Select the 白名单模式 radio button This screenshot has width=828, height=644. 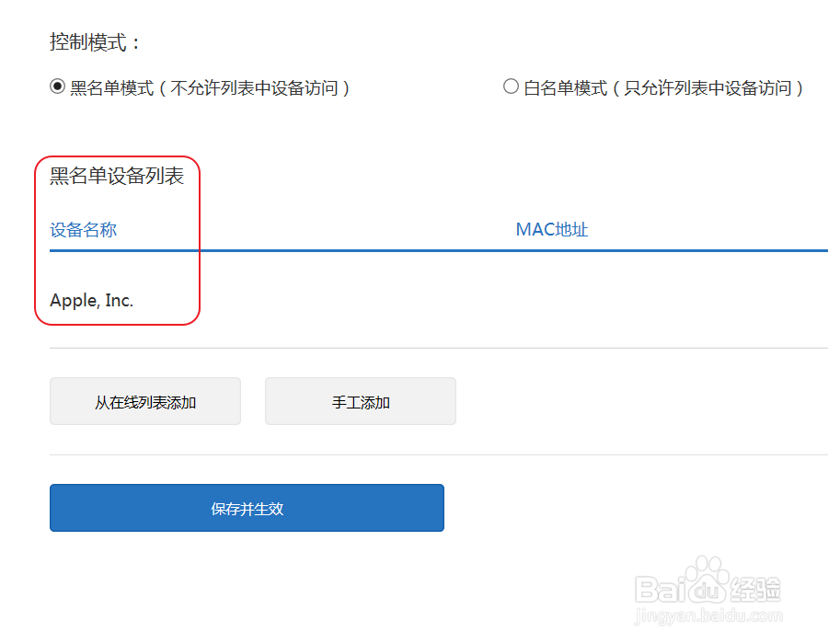[x=511, y=86]
